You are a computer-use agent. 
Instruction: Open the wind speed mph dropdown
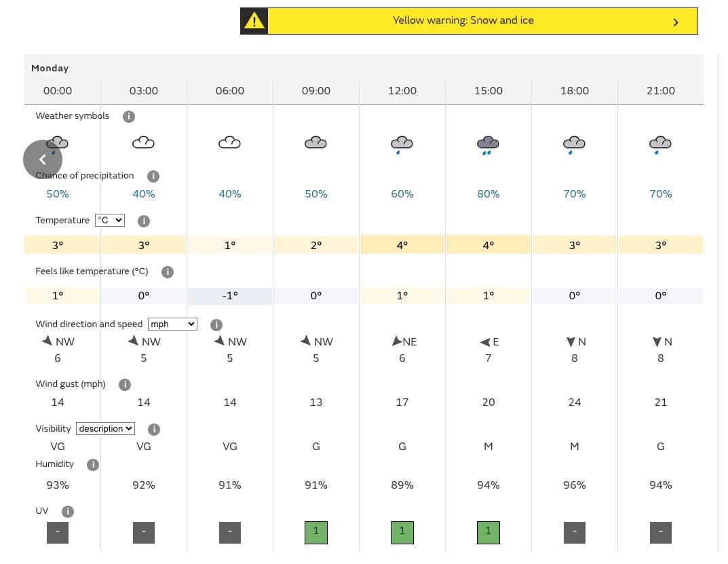[172, 324]
